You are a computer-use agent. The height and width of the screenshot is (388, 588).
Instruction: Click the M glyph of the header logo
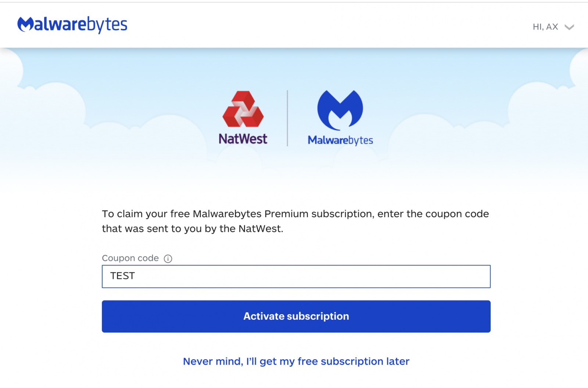[x=26, y=24]
